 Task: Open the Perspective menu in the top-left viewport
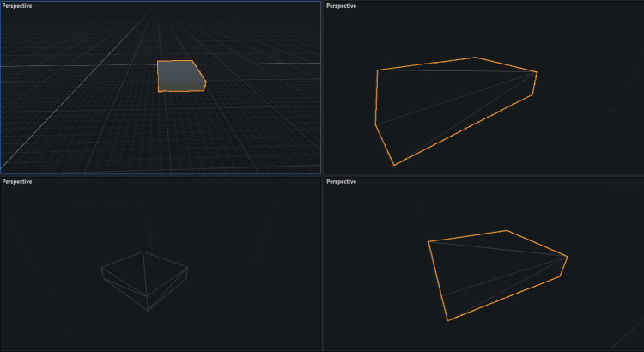(x=17, y=6)
